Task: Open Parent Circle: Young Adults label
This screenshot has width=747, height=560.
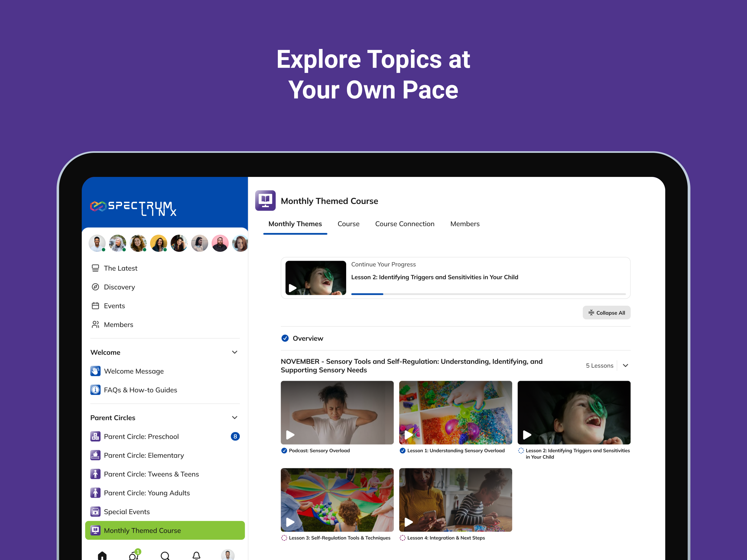Action: [x=147, y=493]
